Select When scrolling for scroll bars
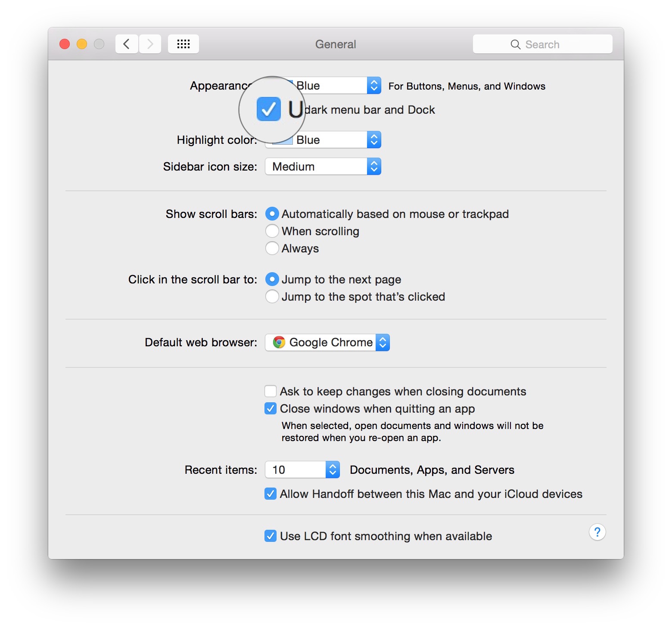Viewport: 672px width, 628px height. (272, 231)
